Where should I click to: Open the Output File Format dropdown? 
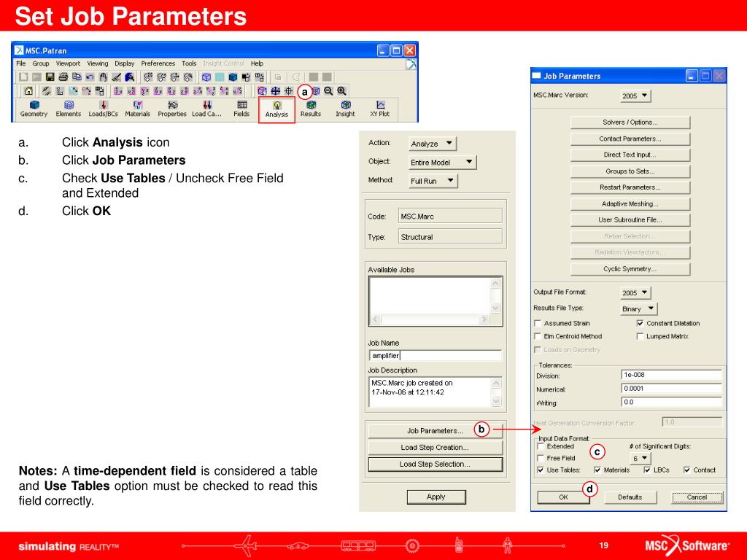click(635, 293)
